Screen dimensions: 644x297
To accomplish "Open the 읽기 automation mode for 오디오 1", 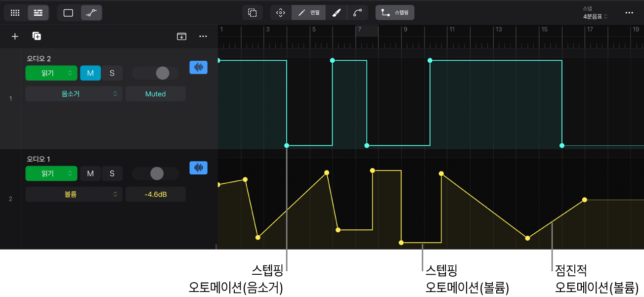I will pyautogui.click(x=51, y=173).
